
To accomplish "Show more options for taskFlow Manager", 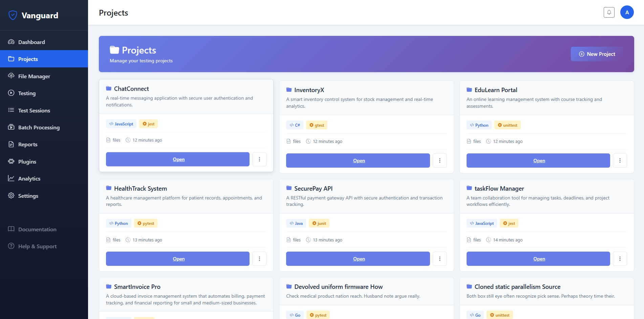I will (x=620, y=259).
